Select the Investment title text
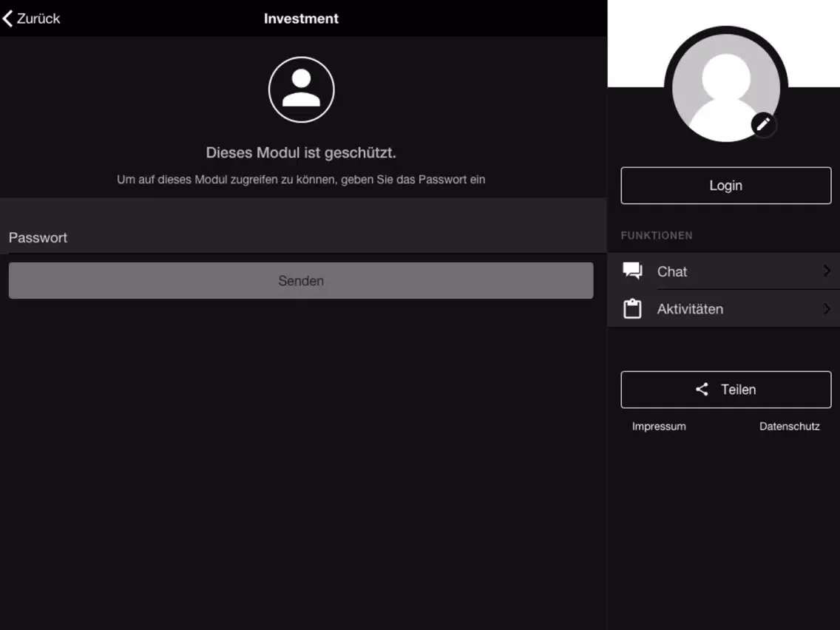 [x=301, y=18]
